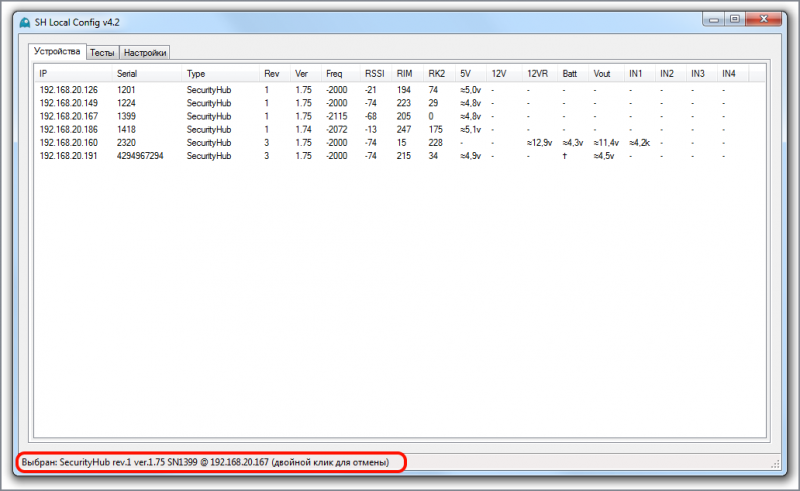The height and width of the screenshot is (491, 800).
Task: Click the RSSI value -13
Action: point(370,130)
